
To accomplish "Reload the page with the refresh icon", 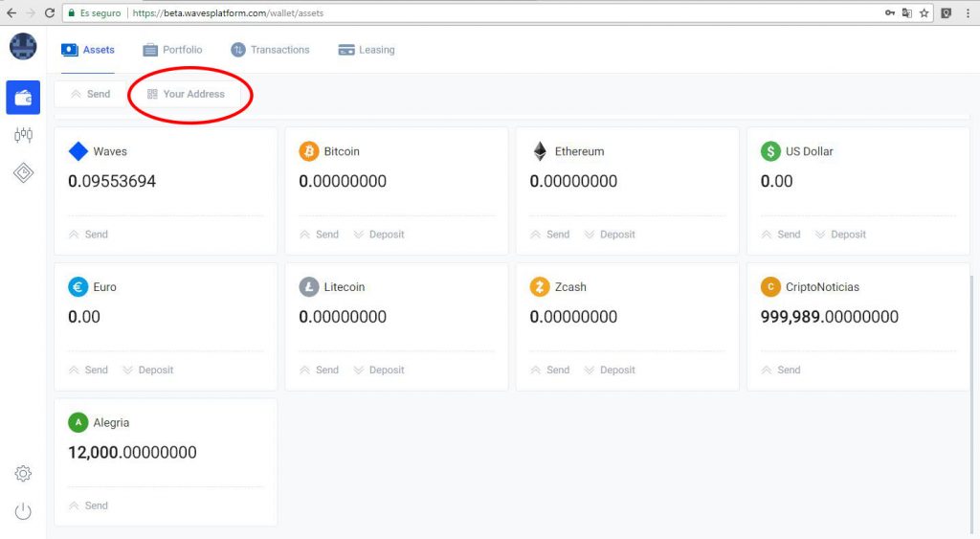I will pyautogui.click(x=50, y=12).
